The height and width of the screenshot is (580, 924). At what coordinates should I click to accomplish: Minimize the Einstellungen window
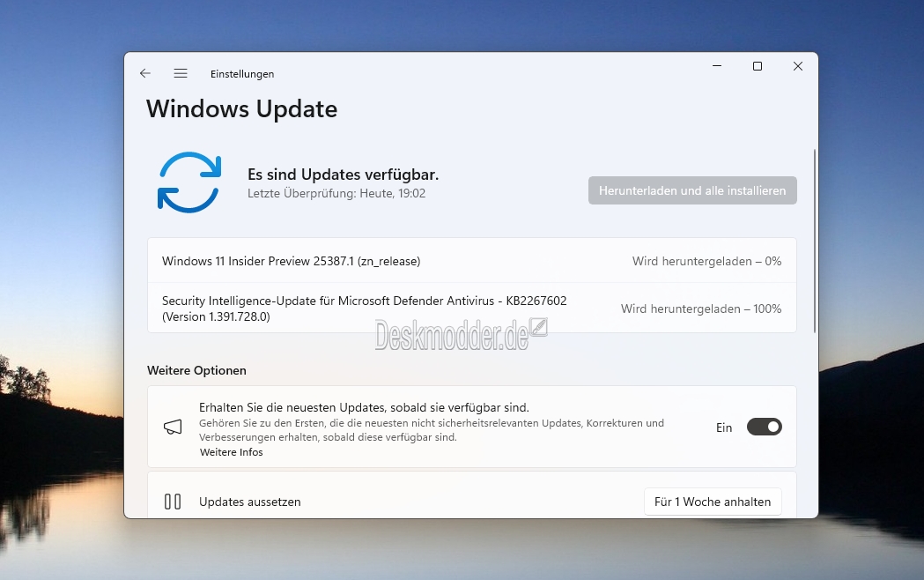coord(717,66)
